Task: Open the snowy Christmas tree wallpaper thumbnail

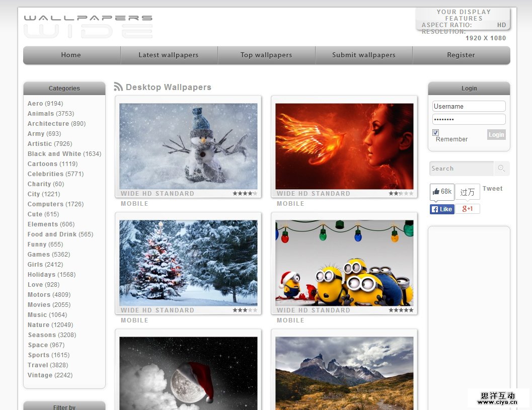Action: click(188, 263)
